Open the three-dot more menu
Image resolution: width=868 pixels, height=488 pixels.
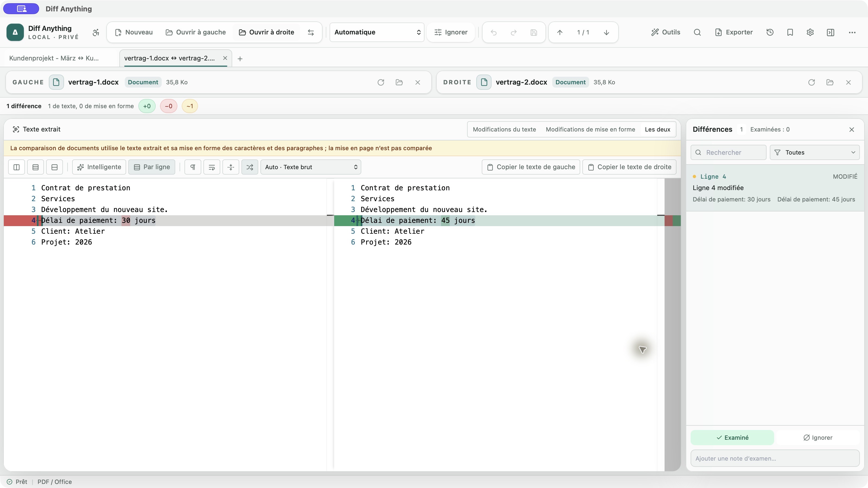click(852, 32)
